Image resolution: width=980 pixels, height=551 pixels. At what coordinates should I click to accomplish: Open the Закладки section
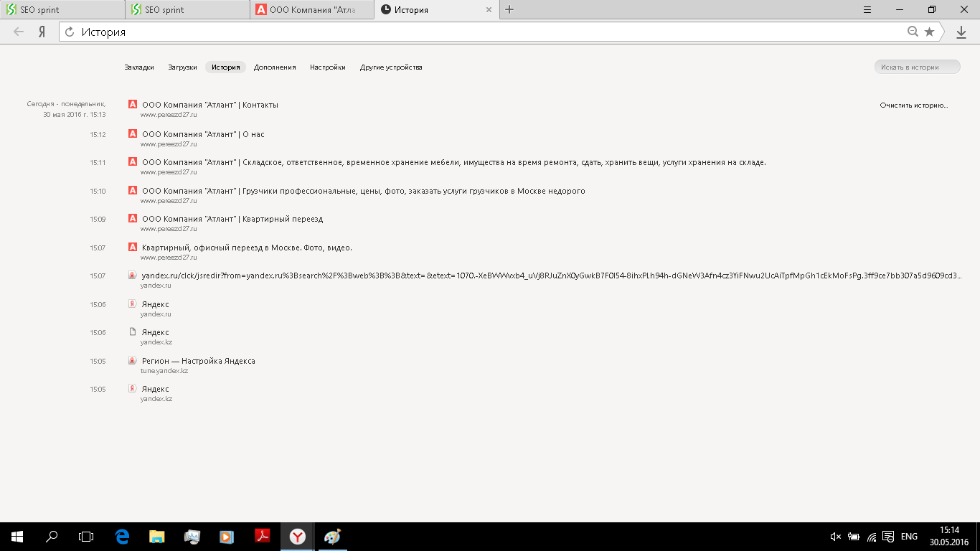click(x=139, y=67)
